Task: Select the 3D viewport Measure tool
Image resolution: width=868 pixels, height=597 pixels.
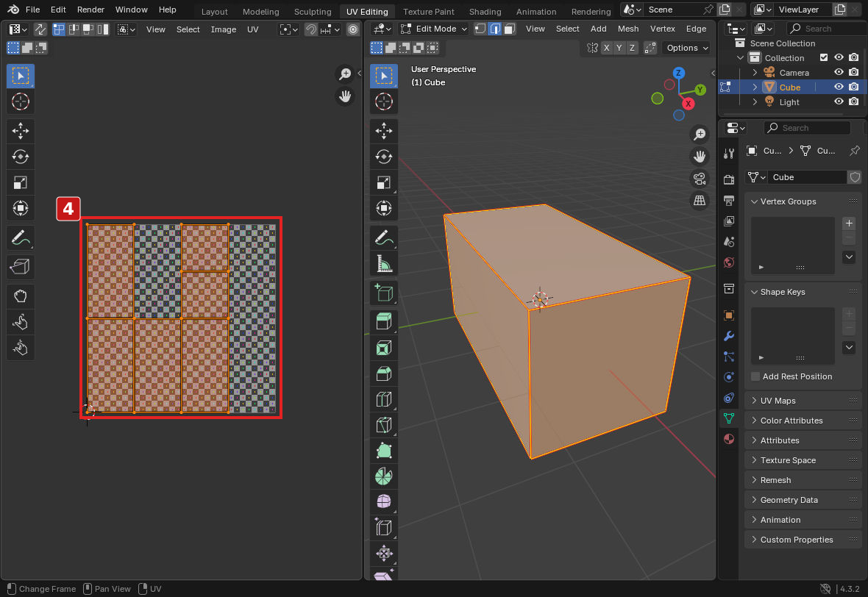Action: click(x=384, y=264)
